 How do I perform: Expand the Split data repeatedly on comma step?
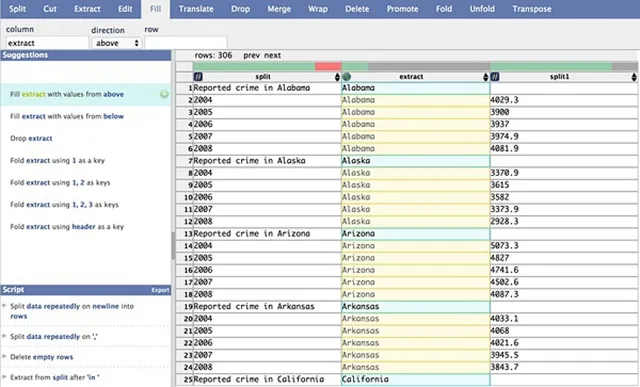4,336
